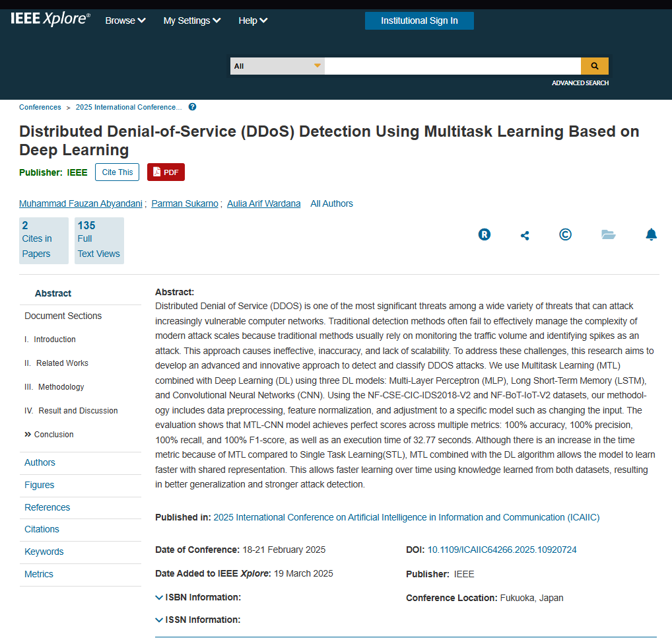Screen dimensions: 672x644
Task: Click Conference Location Fukuoka, Japan text
Action: [485, 598]
